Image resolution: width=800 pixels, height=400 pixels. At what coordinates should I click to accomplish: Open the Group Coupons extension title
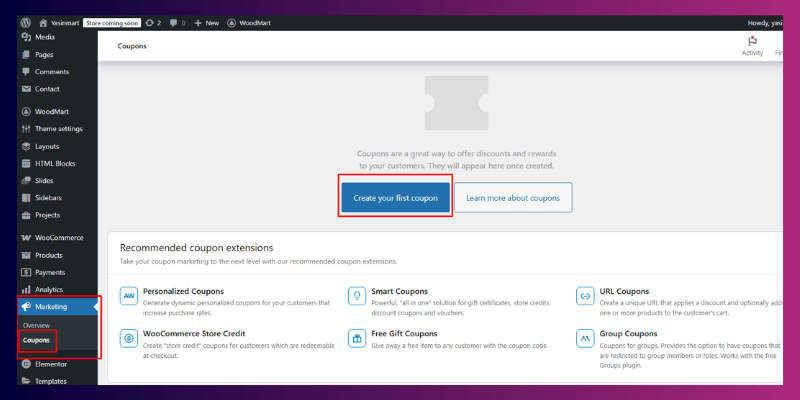(629, 334)
